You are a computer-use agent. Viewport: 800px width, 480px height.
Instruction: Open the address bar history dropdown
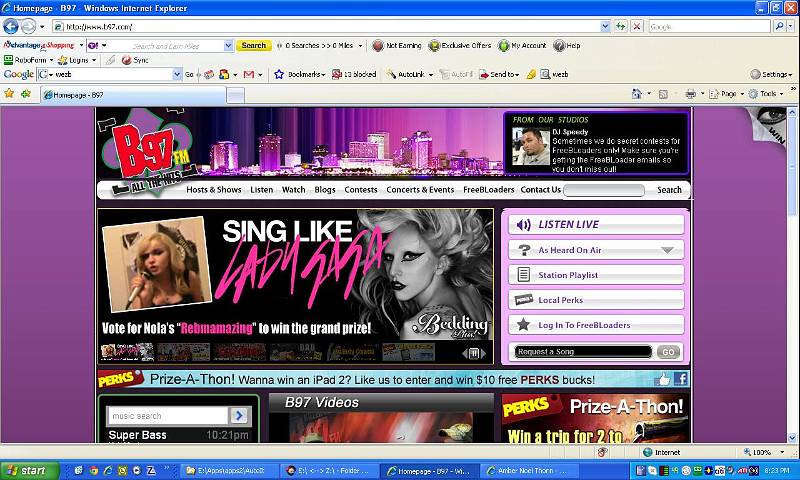(x=605, y=26)
